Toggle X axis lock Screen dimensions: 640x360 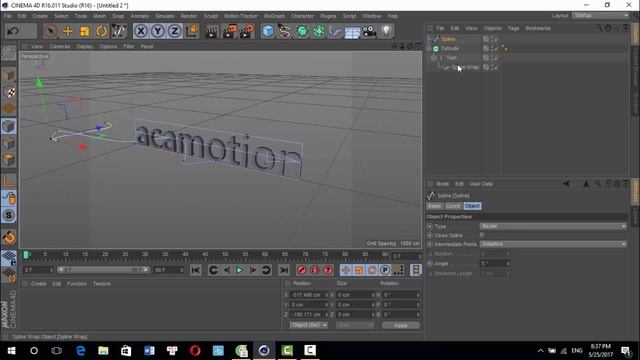[x=141, y=31]
